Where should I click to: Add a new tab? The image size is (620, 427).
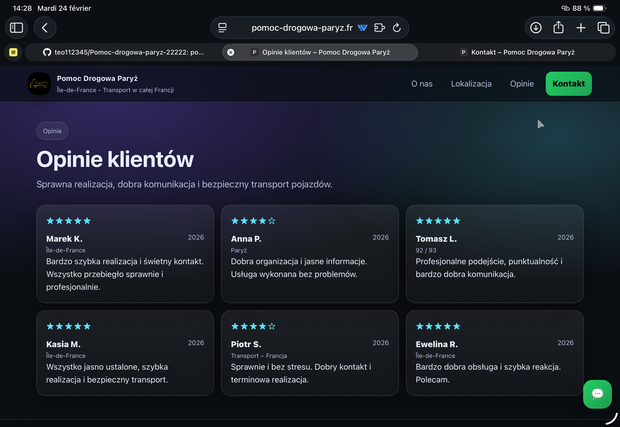581,28
